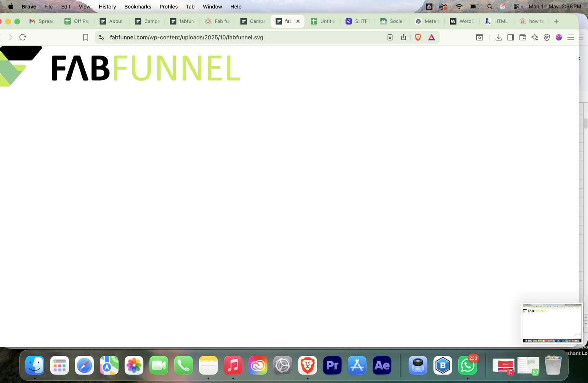Click the Brave VPN shield icon
The image size is (588, 383).
547,37
